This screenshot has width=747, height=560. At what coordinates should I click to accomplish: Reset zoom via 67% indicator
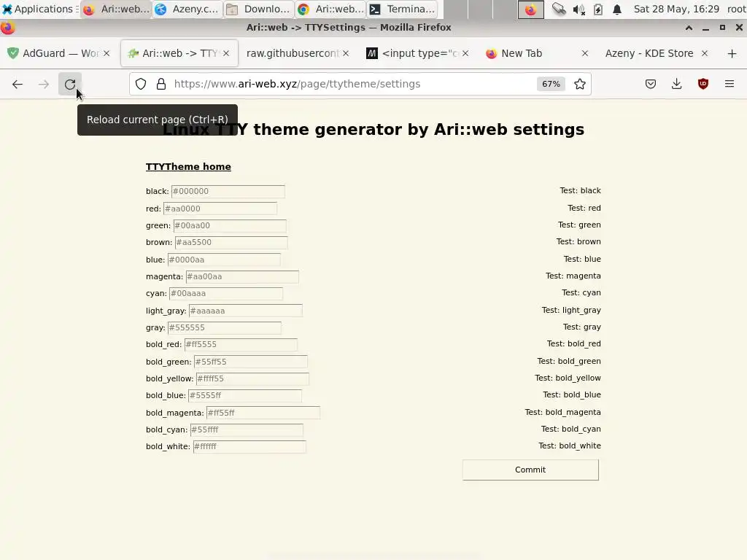(x=551, y=85)
